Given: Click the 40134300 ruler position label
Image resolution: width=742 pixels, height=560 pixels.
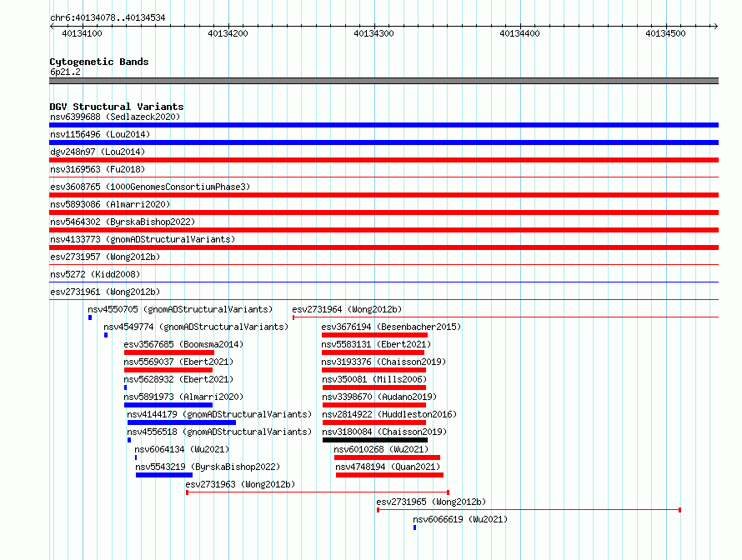Looking at the screenshot, I should point(374,33).
